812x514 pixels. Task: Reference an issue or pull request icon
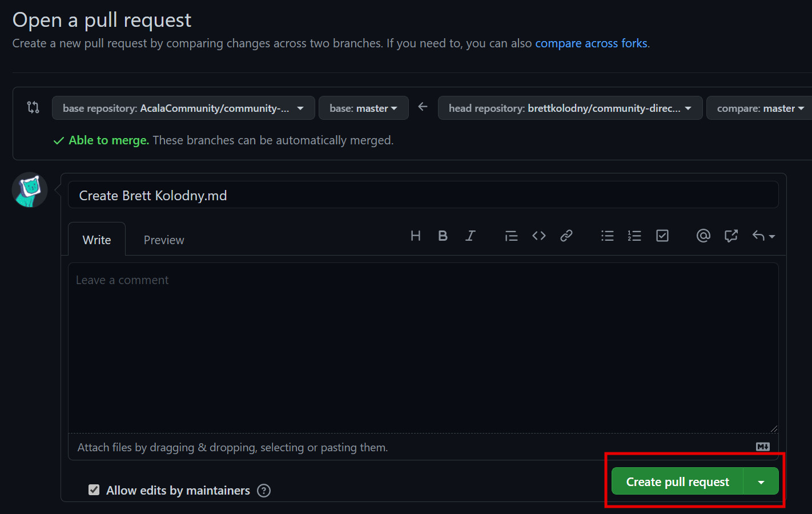[731, 236]
